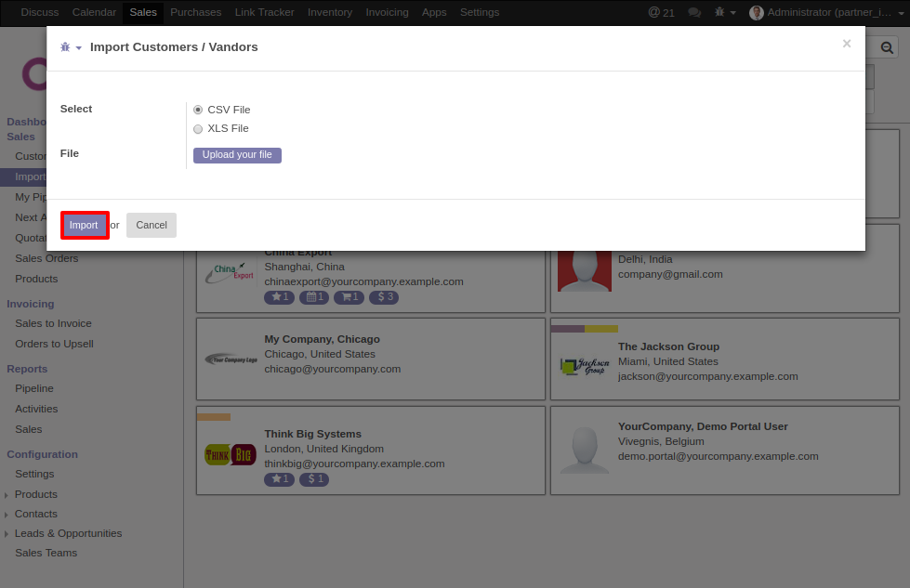
Task: Open the Inventory menu in top bar
Action: pos(329,12)
